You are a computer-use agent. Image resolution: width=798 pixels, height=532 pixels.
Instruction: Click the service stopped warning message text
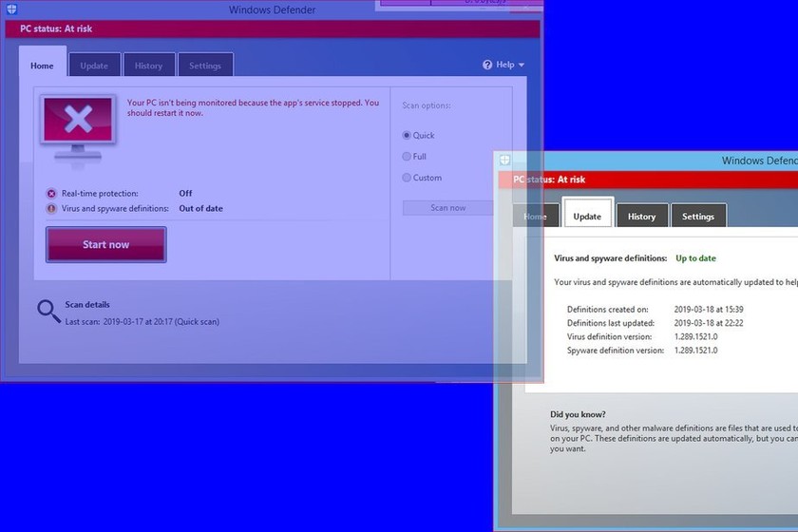pyautogui.click(x=253, y=107)
